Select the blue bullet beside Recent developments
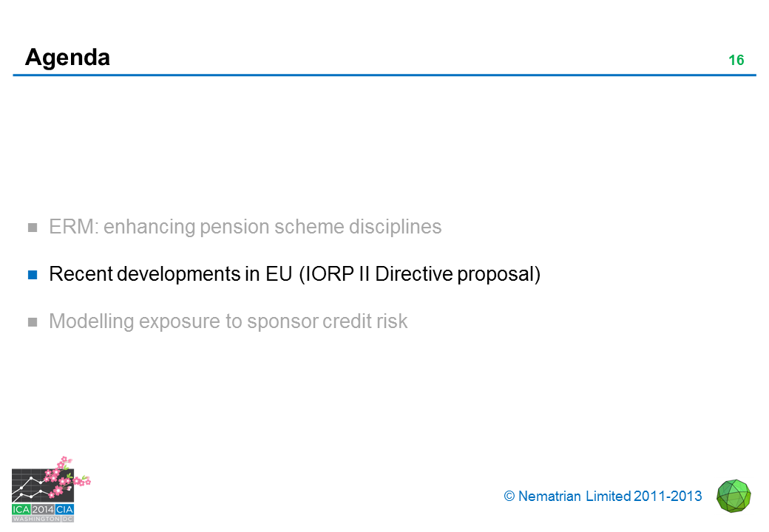This screenshot has height=532, width=769. pyautogui.click(x=33, y=275)
